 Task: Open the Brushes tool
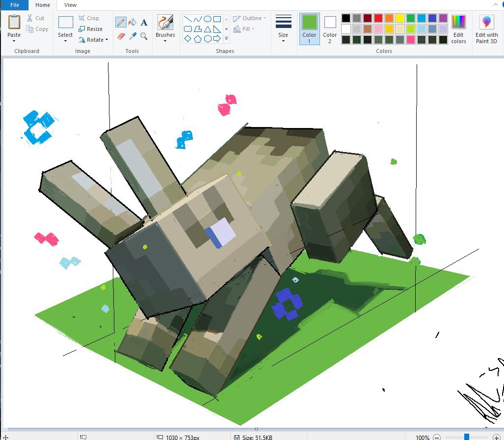pyautogui.click(x=165, y=27)
